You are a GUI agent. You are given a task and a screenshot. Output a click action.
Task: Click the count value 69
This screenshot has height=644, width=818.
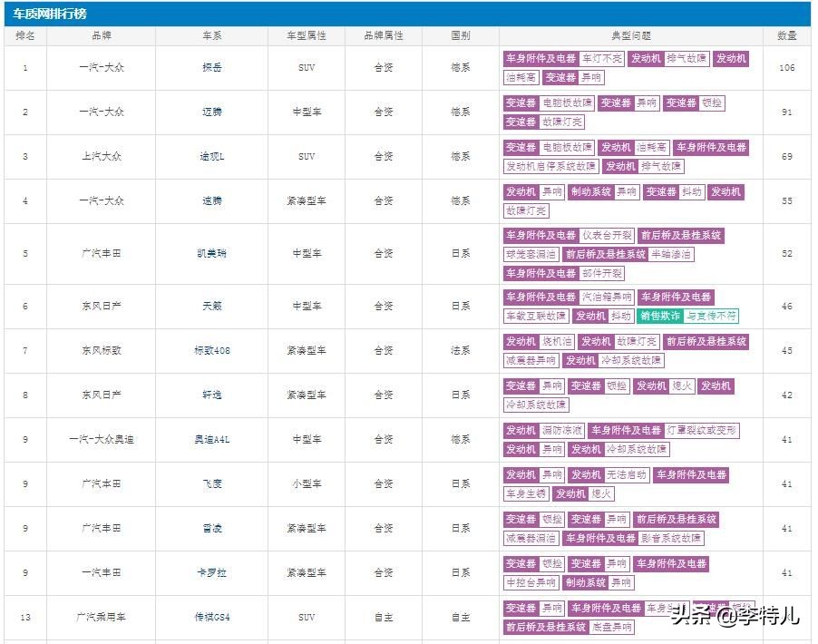pyautogui.click(x=786, y=156)
